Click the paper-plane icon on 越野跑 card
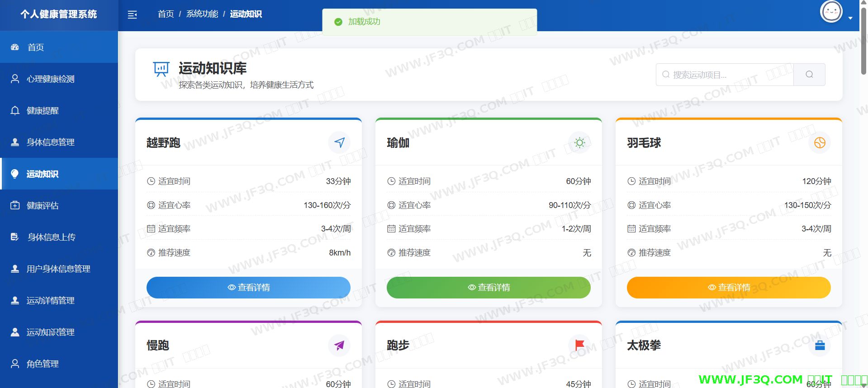 [339, 143]
